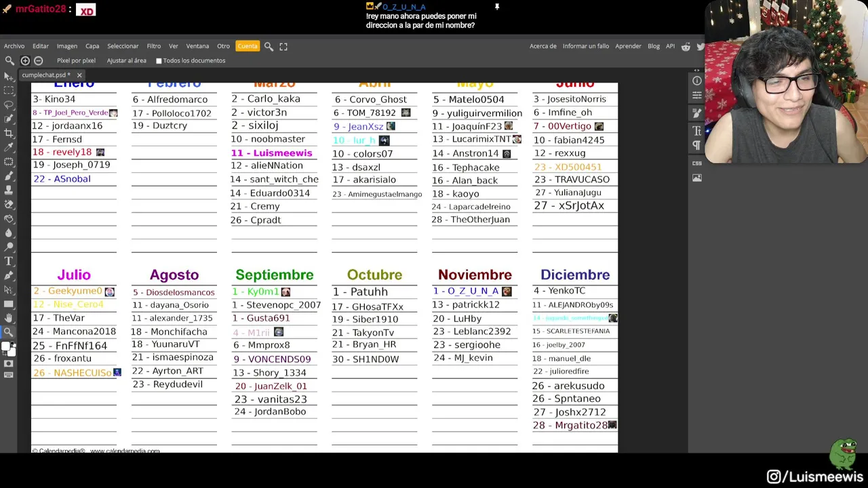Open the Otro menu
The image size is (868, 488).
click(223, 46)
